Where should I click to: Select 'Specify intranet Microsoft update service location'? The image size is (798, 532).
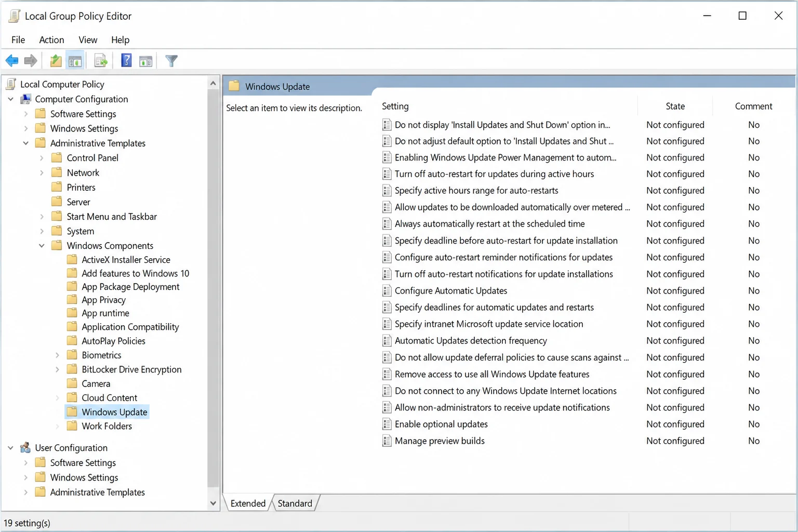[489, 324]
